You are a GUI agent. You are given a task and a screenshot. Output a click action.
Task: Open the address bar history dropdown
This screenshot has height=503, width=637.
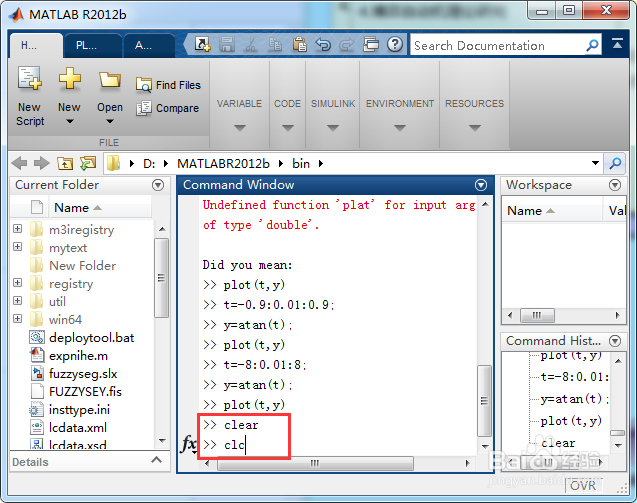[x=595, y=163]
